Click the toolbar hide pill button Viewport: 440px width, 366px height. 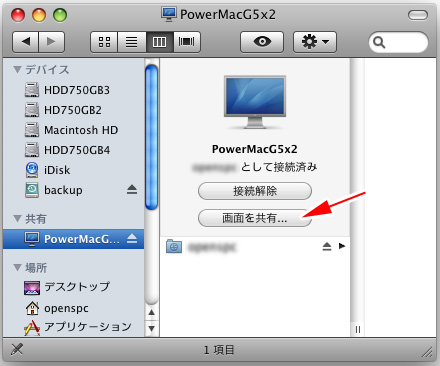(x=418, y=15)
